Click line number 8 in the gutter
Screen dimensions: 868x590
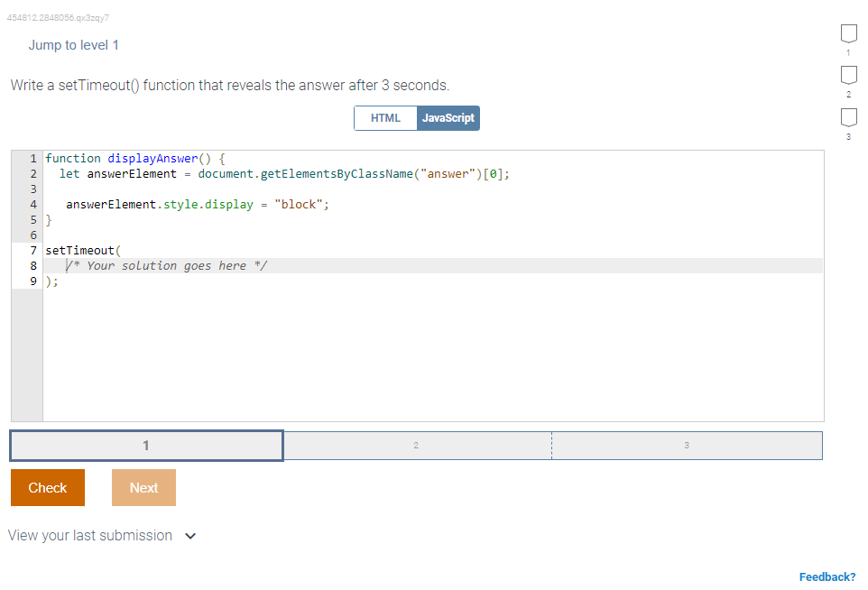pyautogui.click(x=32, y=265)
